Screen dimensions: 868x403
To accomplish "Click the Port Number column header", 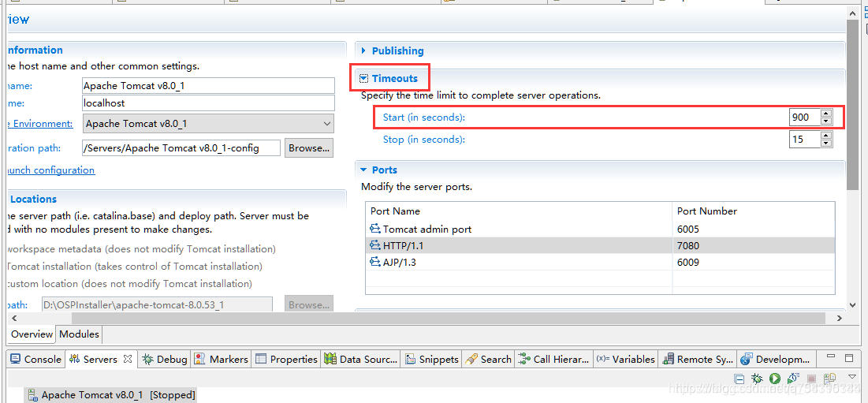I will pos(754,211).
